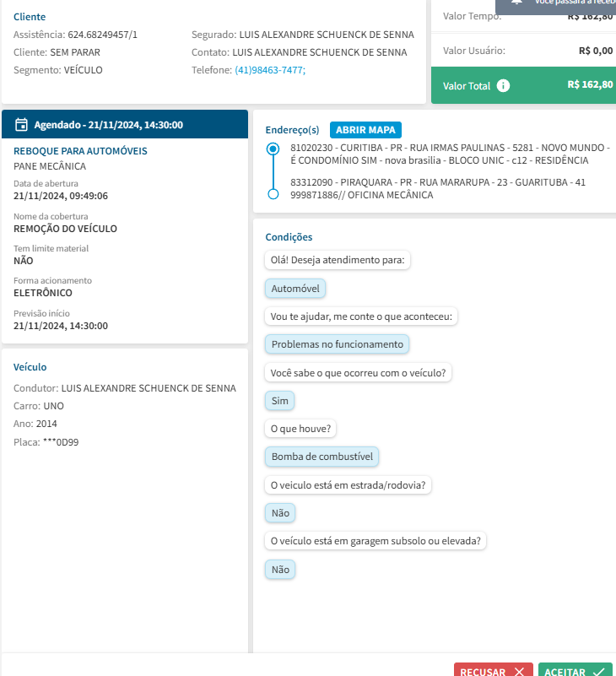The height and width of the screenshot is (676, 616).
Task: Open the map with ABRIR MAPA
Action: pyautogui.click(x=366, y=130)
